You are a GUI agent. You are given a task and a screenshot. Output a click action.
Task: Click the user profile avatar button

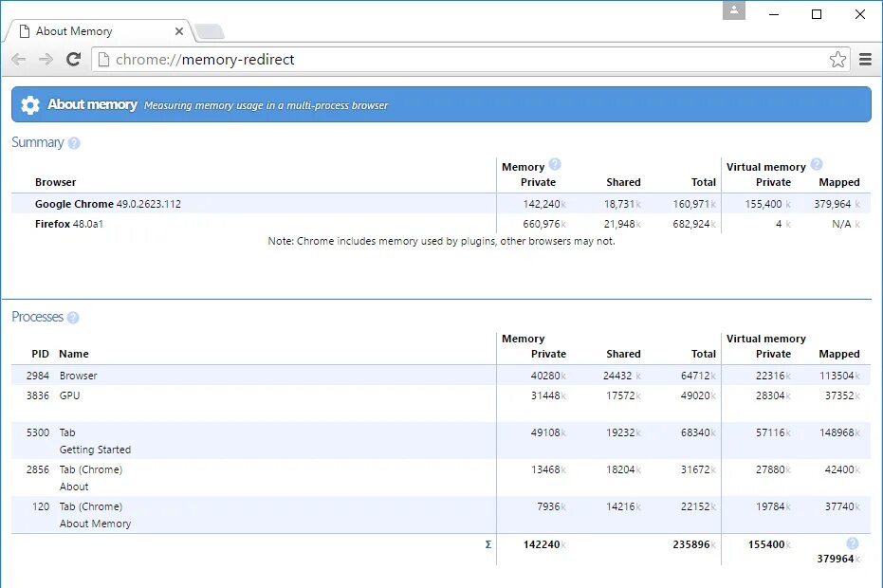click(734, 10)
